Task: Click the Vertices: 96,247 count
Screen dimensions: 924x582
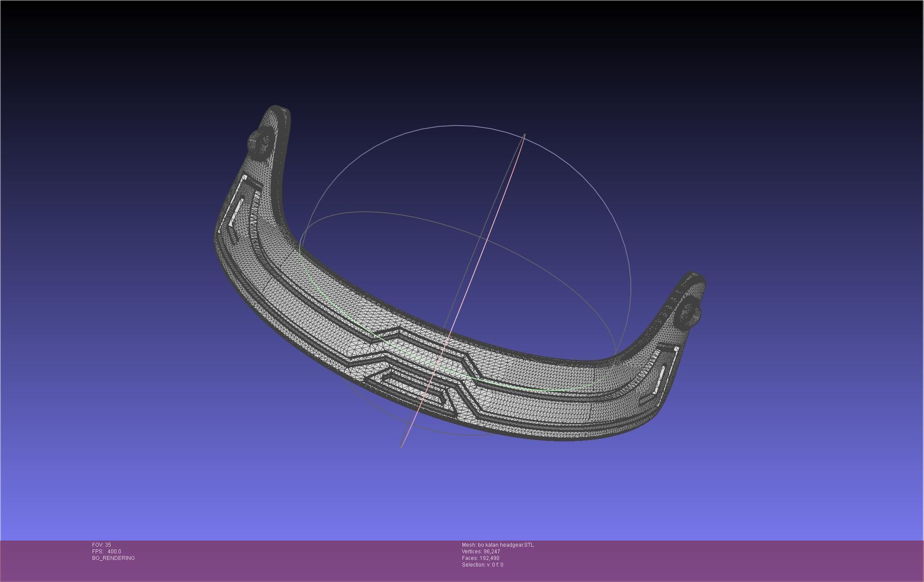Action: (481, 552)
